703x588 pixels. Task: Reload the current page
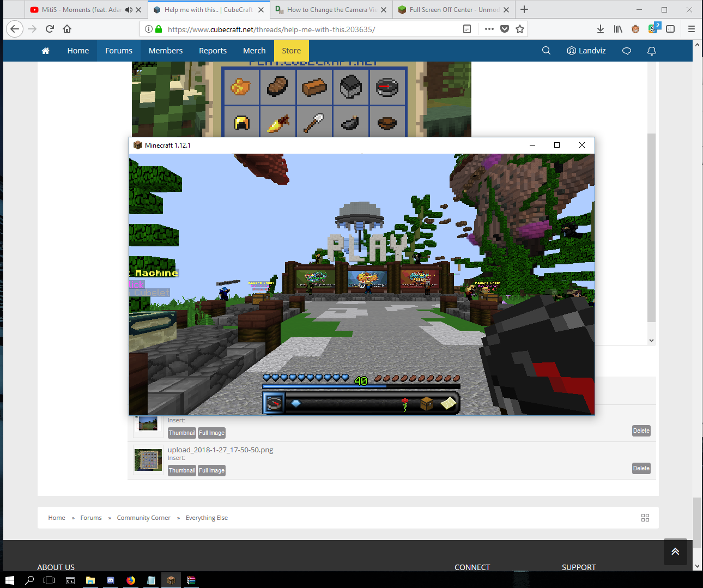pos(50,29)
